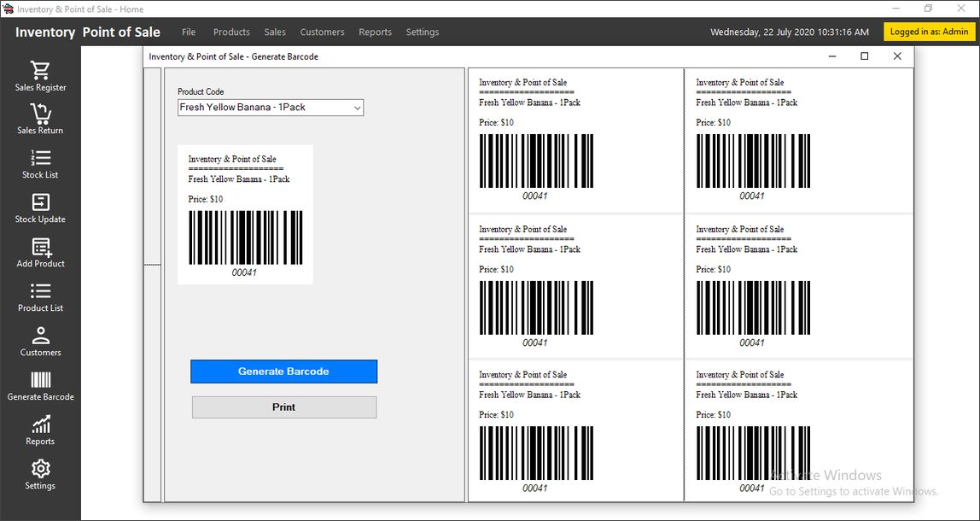The width and height of the screenshot is (980, 521).
Task: Open the Sales Return cart icon
Action: (40, 114)
